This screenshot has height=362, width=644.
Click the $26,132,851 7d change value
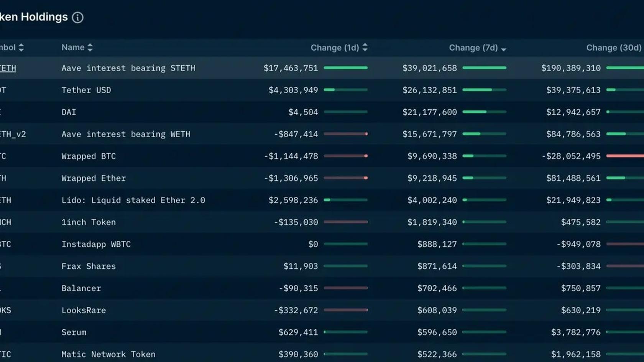pos(430,90)
